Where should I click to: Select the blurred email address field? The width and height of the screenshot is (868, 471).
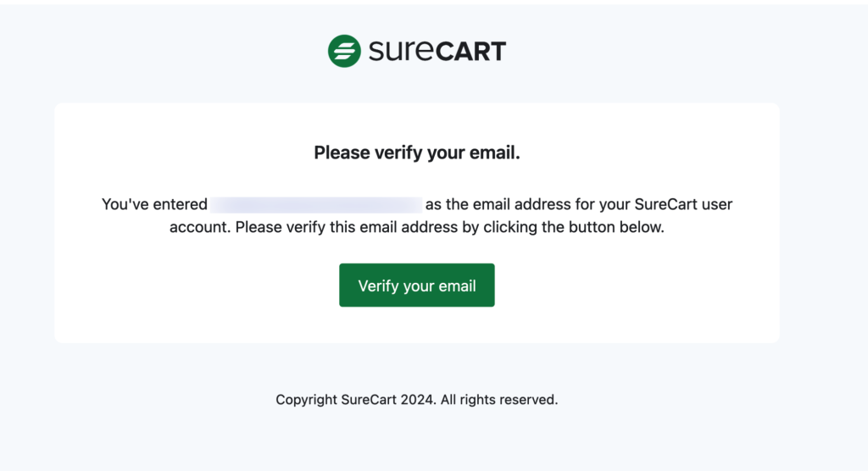tap(316, 205)
